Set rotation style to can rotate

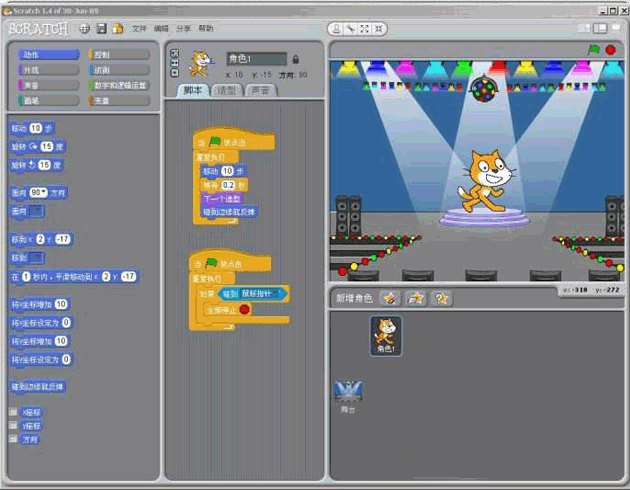click(x=174, y=53)
